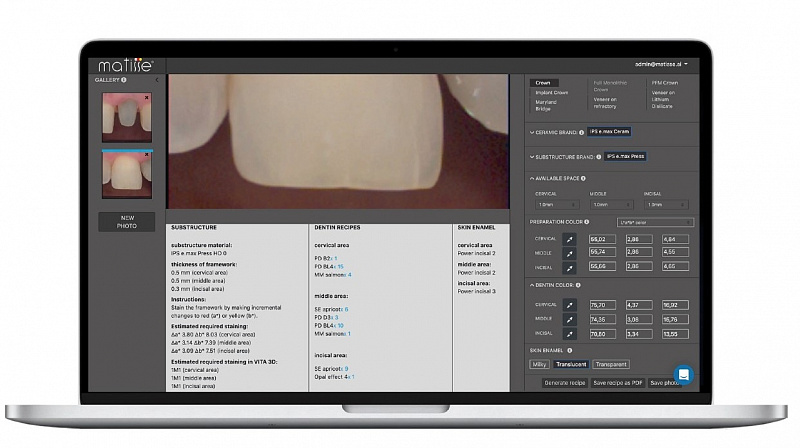The width and height of the screenshot is (800, 448).
Task: Pick middle preparation color with eyedropper
Action: [569, 253]
